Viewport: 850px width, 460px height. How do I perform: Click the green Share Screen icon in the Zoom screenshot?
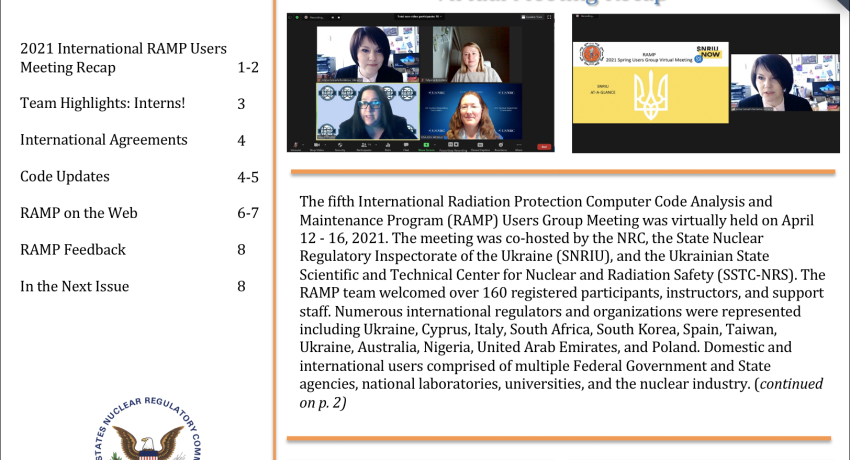tap(426, 145)
